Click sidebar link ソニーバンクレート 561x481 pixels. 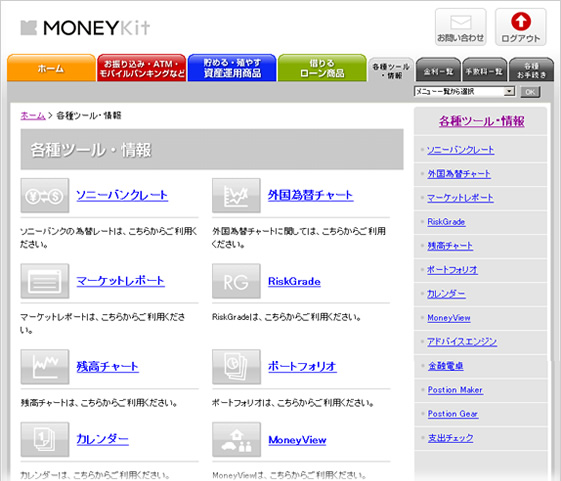(x=460, y=150)
